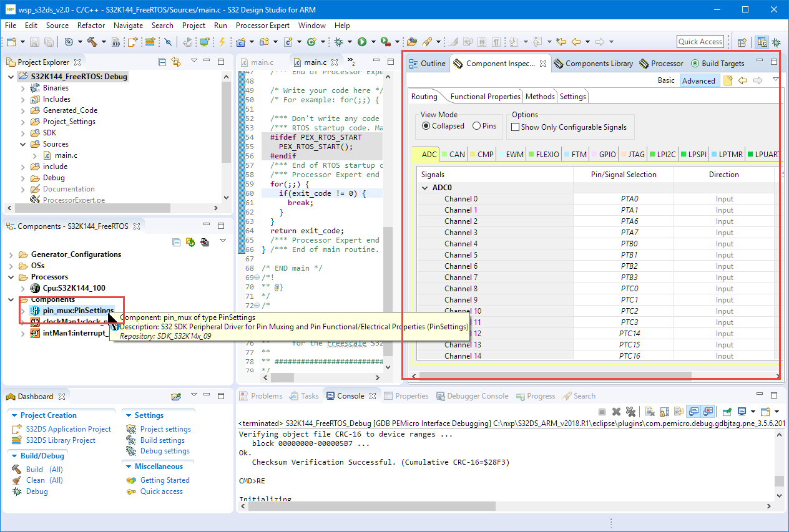Click Remove All Terminated Launches in Console
The image size is (789, 532).
point(630,412)
